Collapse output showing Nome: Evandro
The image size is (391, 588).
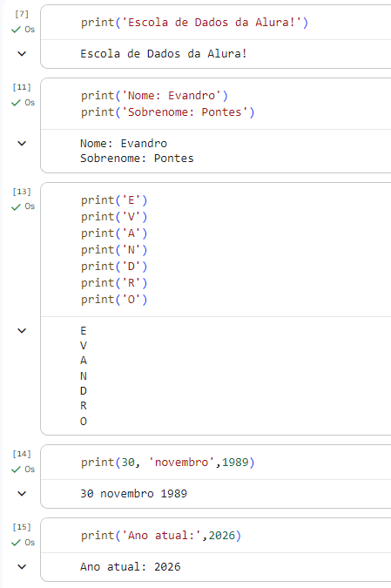[x=22, y=143]
